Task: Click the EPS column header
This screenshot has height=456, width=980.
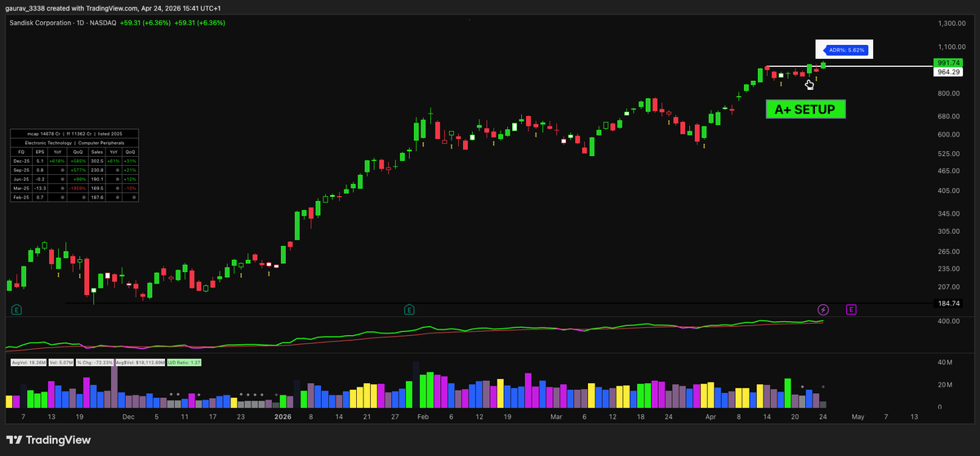Action: (x=40, y=152)
